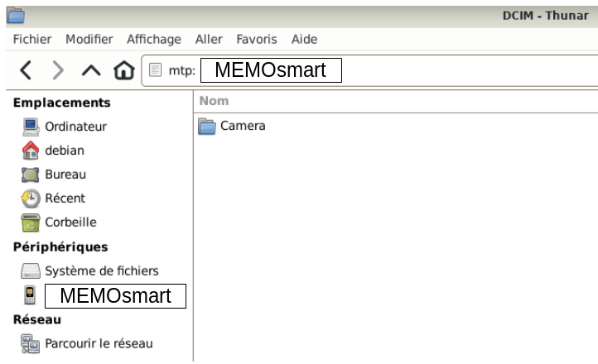Click the document icon in path bar
The width and height of the screenshot is (598, 364).
point(155,70)
